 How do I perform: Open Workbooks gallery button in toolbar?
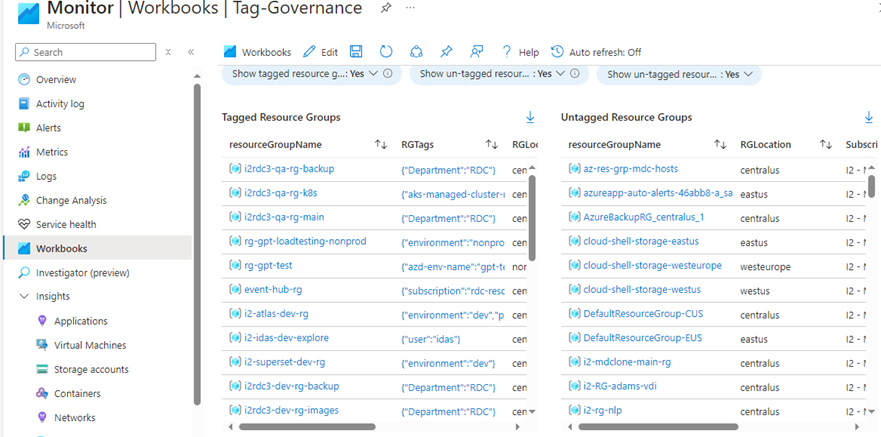pyautogui.click(x=257, y=52)
